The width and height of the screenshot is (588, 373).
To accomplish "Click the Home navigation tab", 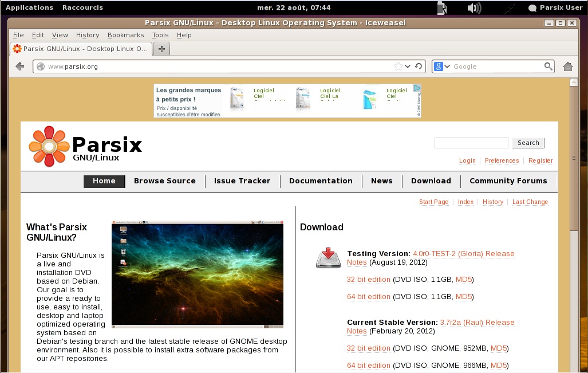I will pos(104,181).
